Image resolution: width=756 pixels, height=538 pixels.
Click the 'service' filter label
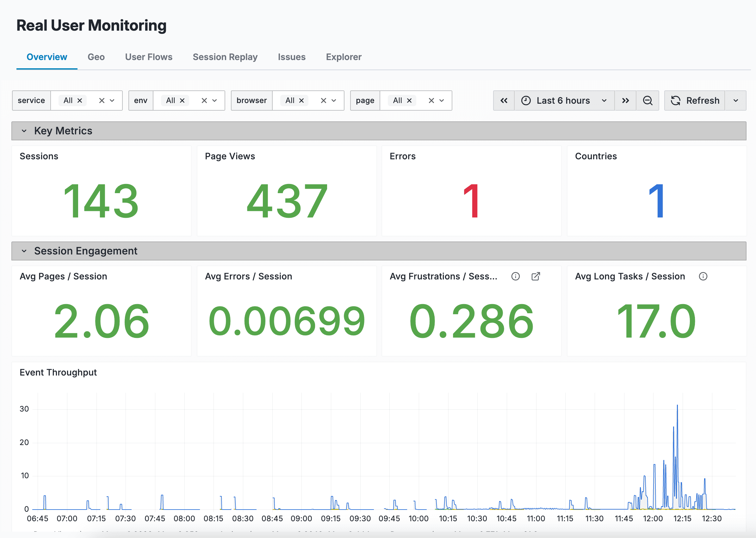[x=32, y=101]
